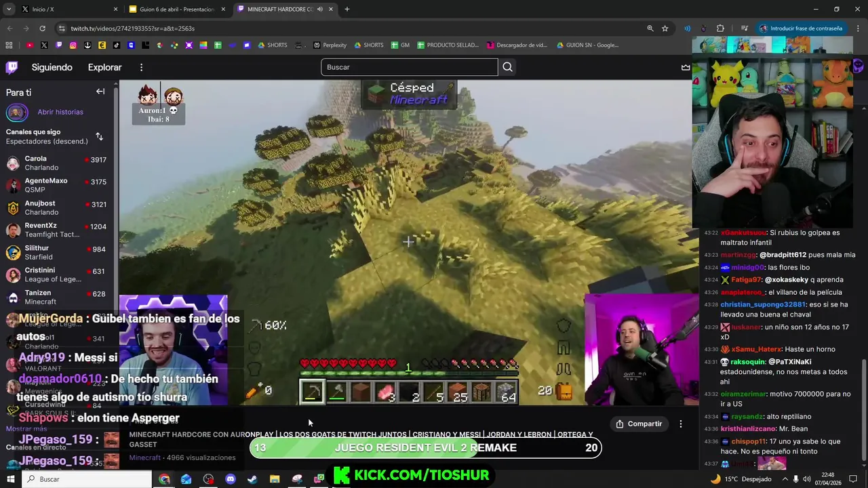Viewport: 868px width, 488px height.
Task: Open the Explorar tab
Action: (104, 67)
